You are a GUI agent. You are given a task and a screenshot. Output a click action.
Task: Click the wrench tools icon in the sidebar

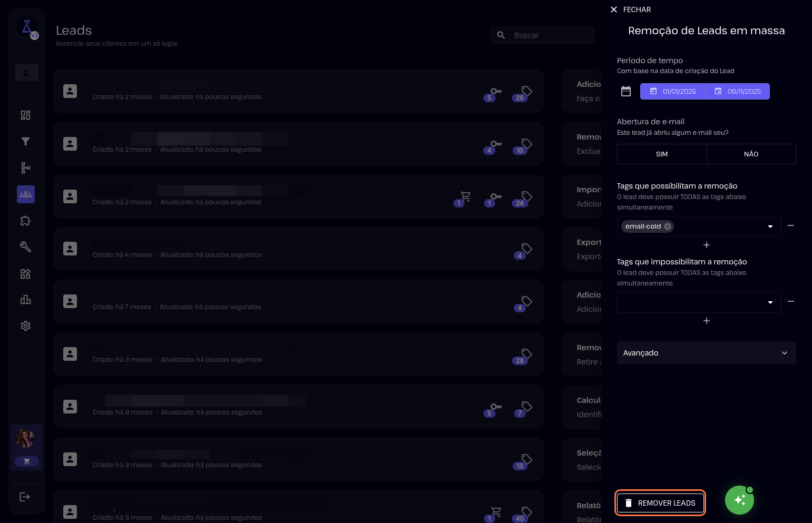click(x=25, y=246)
